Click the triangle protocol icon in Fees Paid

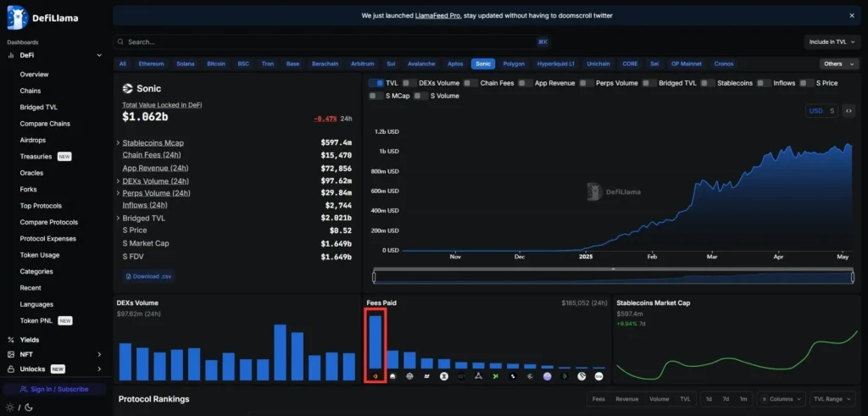pyautogui.click(x=478, y=376)
